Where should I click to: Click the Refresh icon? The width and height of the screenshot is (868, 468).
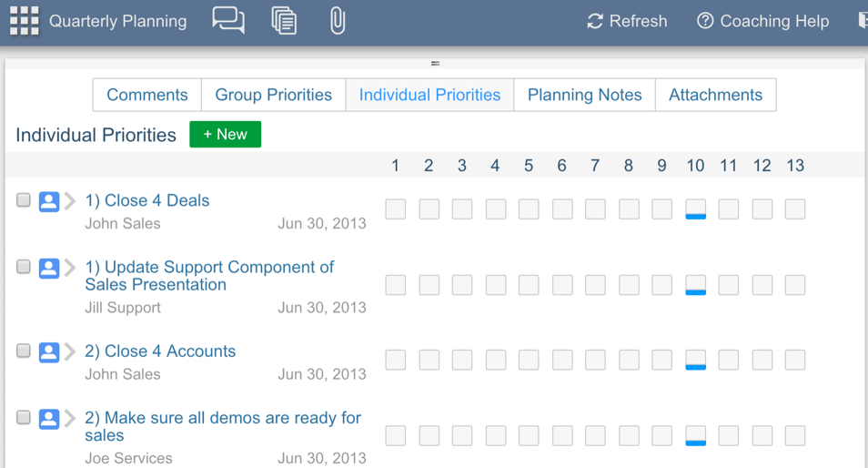coord(595,21)
